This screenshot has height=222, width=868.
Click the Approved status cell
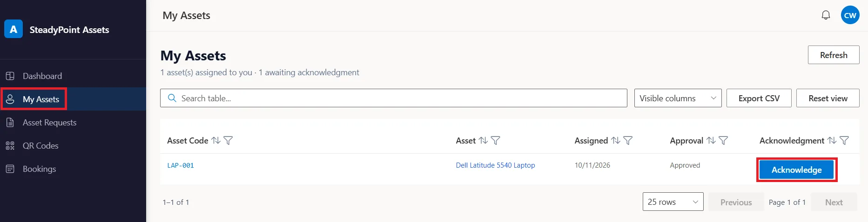tap(685, 165)
